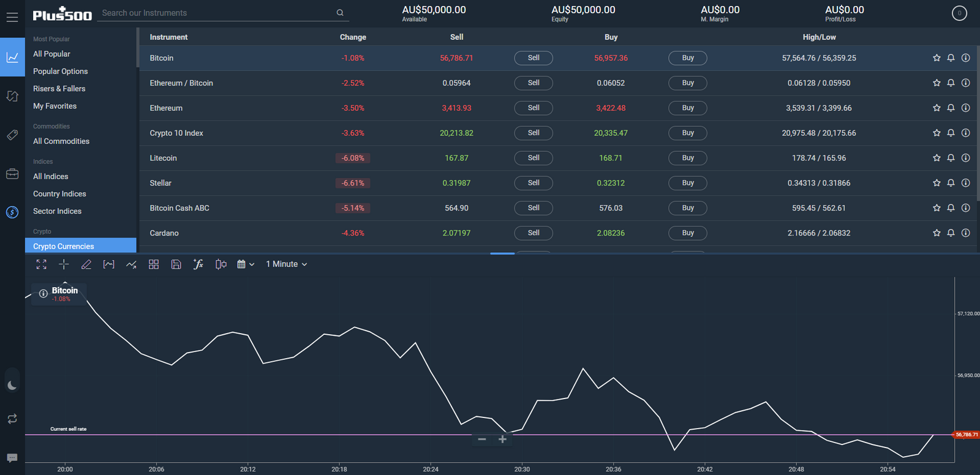Favorite Bitcoin Cash ABC star

tap(937, 208)
